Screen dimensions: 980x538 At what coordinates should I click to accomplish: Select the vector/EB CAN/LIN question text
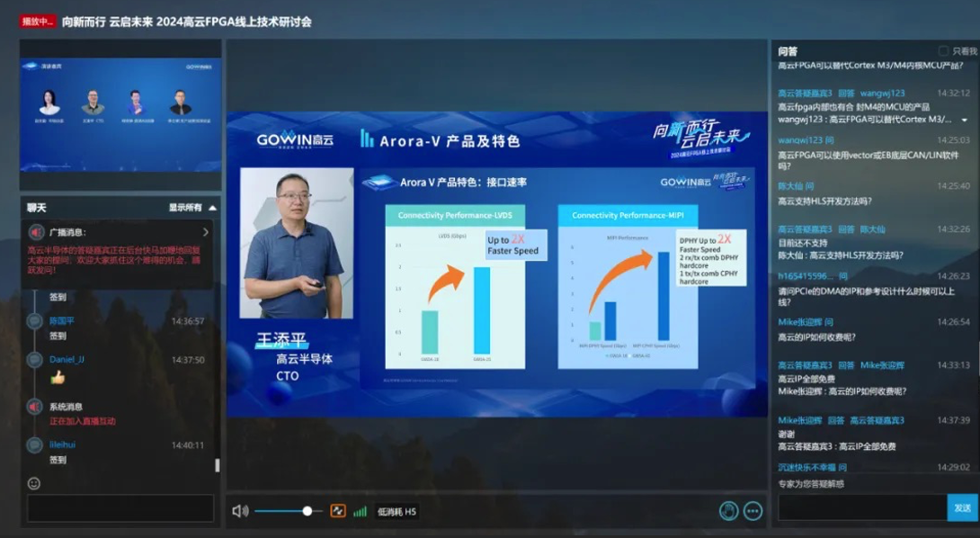(869, 161)
